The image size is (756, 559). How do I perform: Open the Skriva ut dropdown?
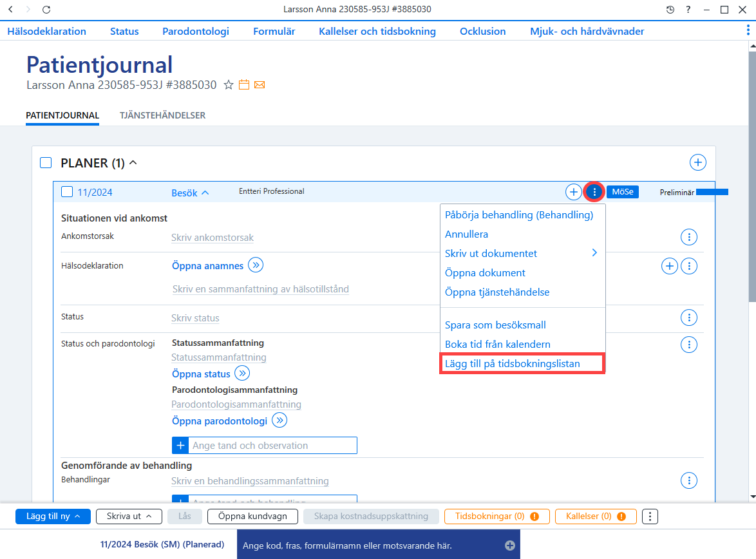coord(129,516)
